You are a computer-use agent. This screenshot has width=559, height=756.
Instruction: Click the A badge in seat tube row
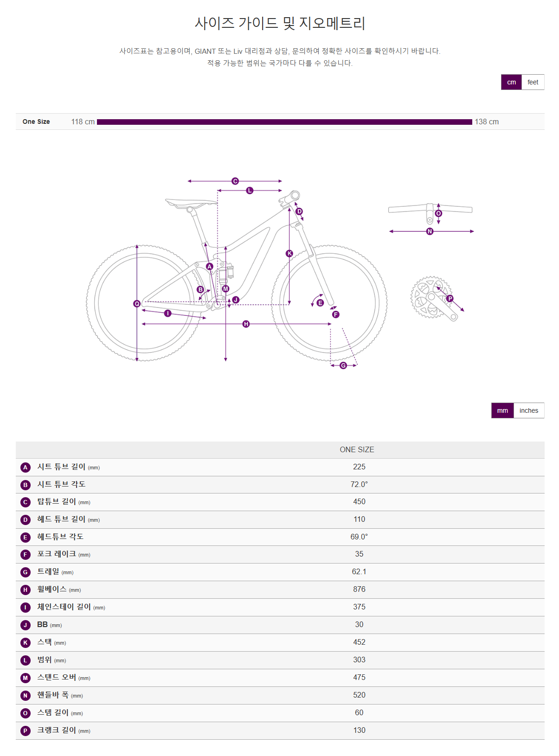coord(26,468)
